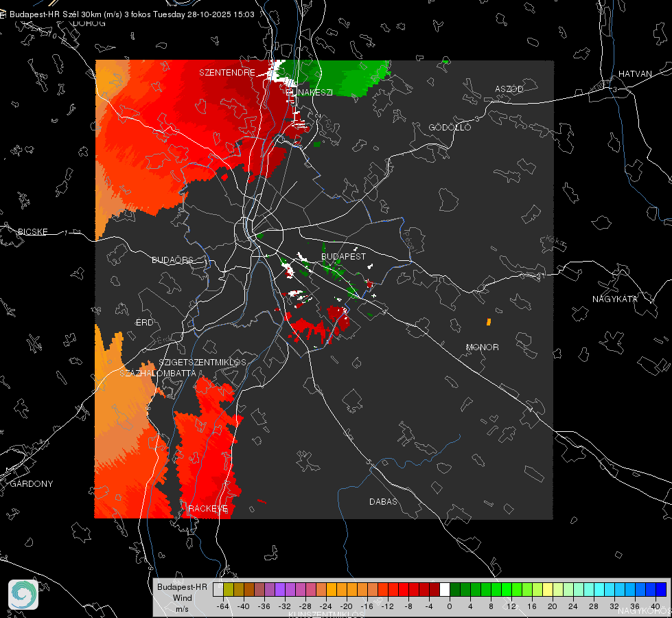This screenshot has width=672, height=618.
Task: Click the ASZÓD map label
Action: [x=509, y=89]
